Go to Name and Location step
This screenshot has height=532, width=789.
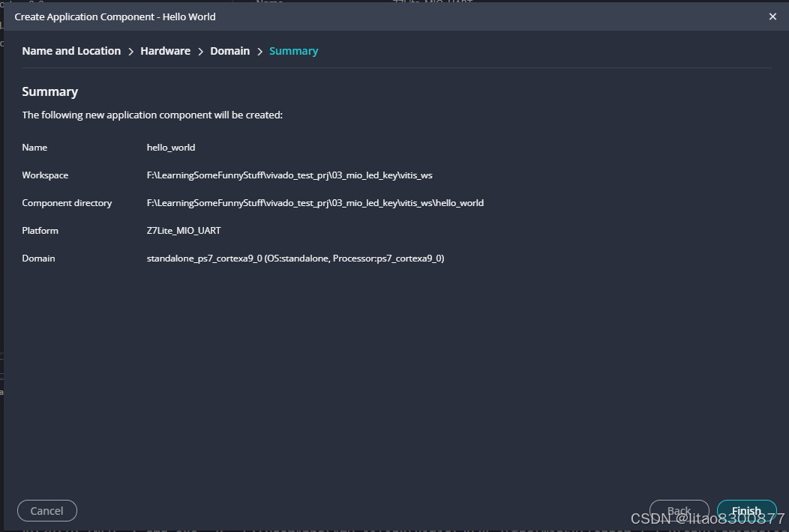pyautogui.click(x=71, y=51)
